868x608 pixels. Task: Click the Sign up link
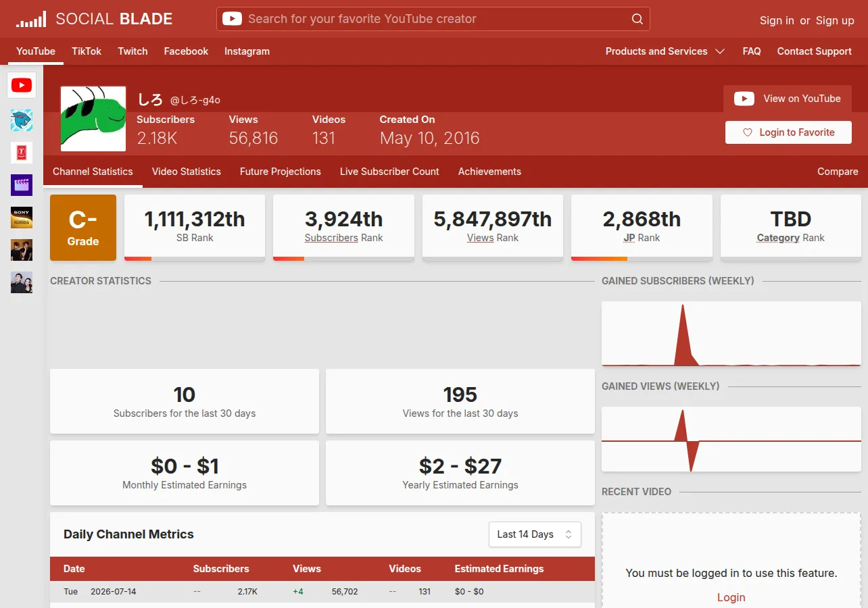(x=835, y=20)
